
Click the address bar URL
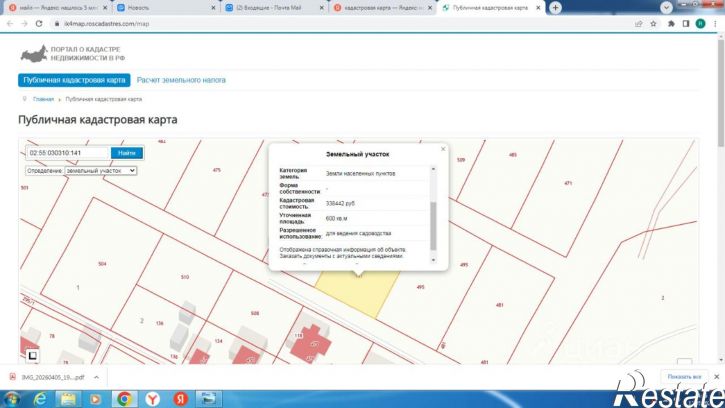(x=107, y=24)
